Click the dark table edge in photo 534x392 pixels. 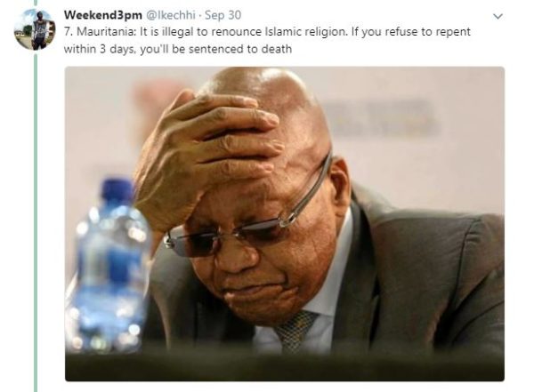tap(285, 367)
